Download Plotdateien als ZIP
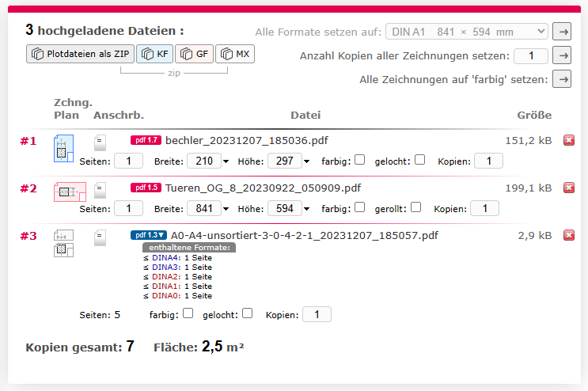This screenshot has height=391, width=588. [80, 54]
